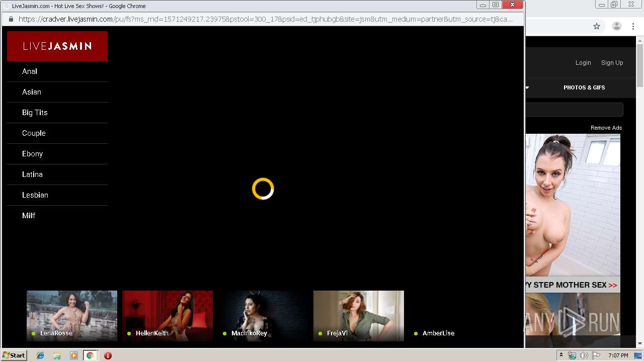Close the background Chrome window
The height and width of the screenshot is (362, 644).
point(631,5)
